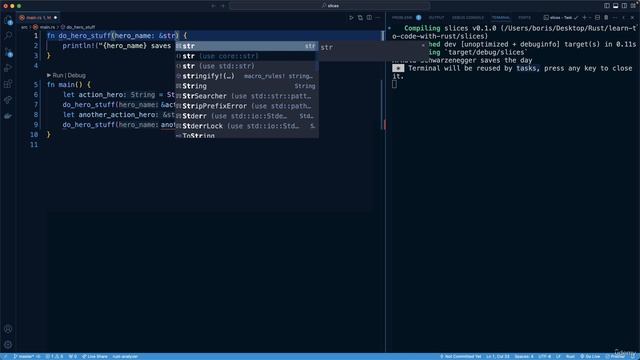
Task: Kill terminal with trash icon
Action: pos(606,18)
